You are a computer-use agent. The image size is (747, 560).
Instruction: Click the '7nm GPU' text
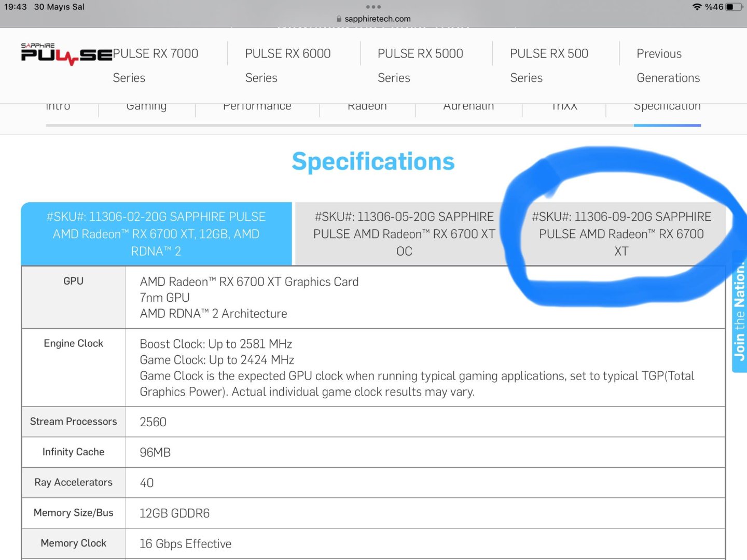pos(164,298)
